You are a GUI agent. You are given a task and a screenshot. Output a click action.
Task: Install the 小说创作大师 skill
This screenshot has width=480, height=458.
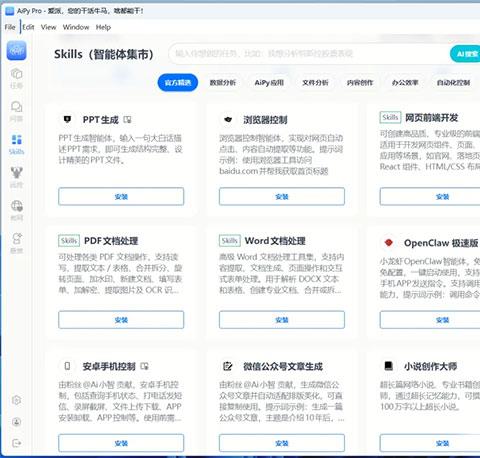tap(430, 443)
